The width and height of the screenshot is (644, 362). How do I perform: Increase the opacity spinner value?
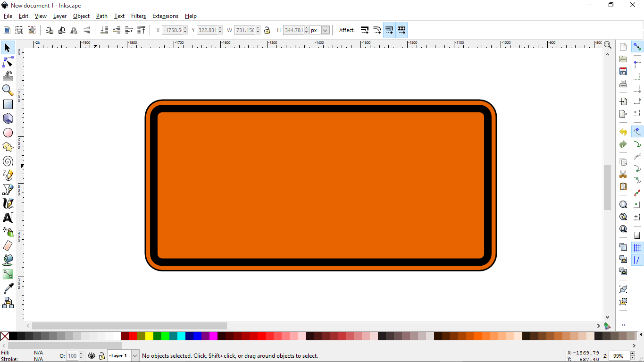81,354
